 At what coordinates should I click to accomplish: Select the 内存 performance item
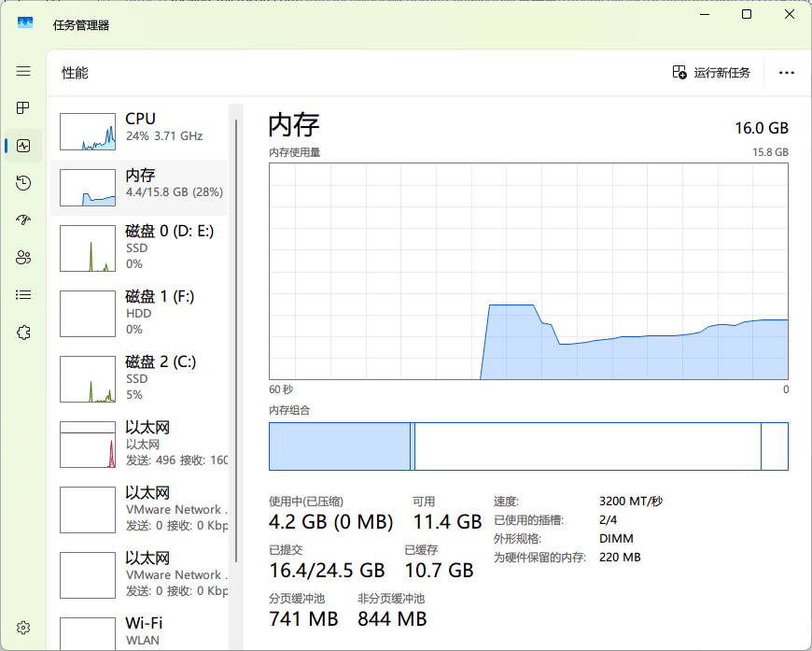pos(139,188)
